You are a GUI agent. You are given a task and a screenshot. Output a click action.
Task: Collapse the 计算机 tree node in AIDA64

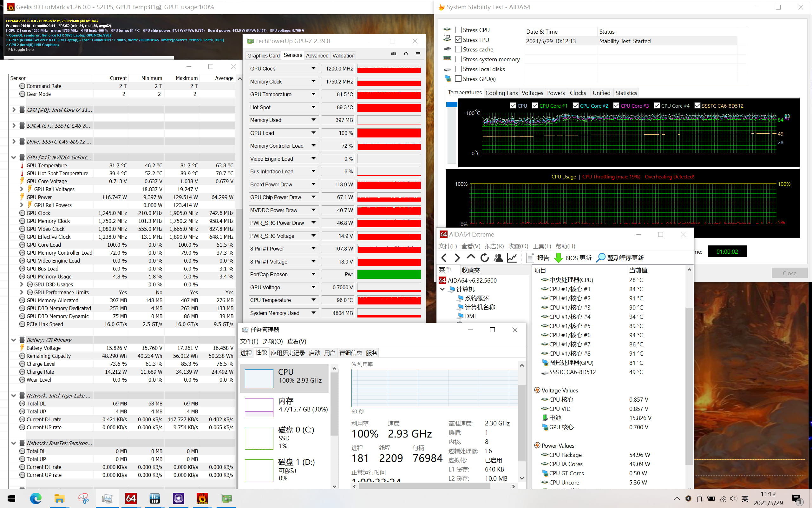coord(442,289)
